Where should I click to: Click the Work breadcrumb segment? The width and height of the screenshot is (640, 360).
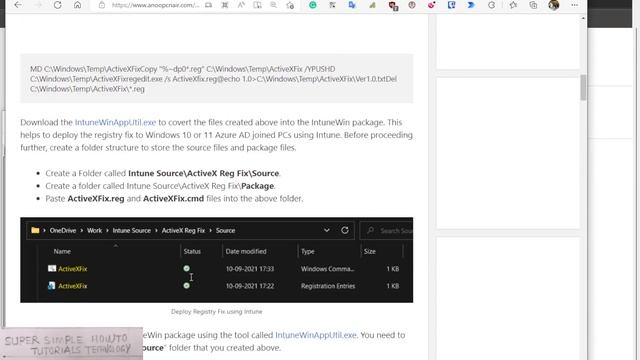(94, 230)
